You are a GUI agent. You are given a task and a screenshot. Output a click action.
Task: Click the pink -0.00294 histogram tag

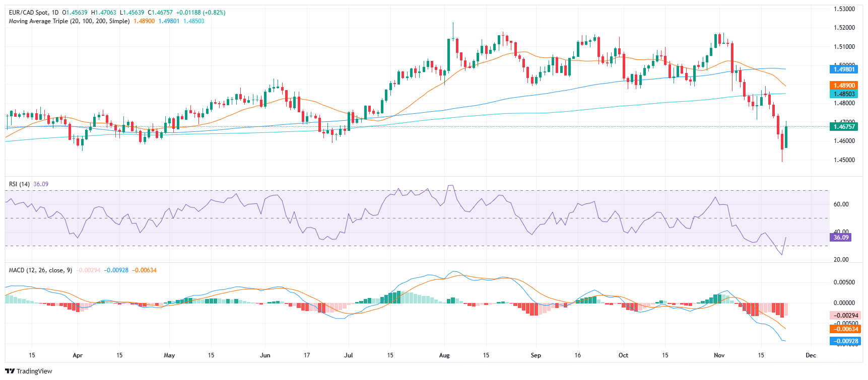(844, 316)
